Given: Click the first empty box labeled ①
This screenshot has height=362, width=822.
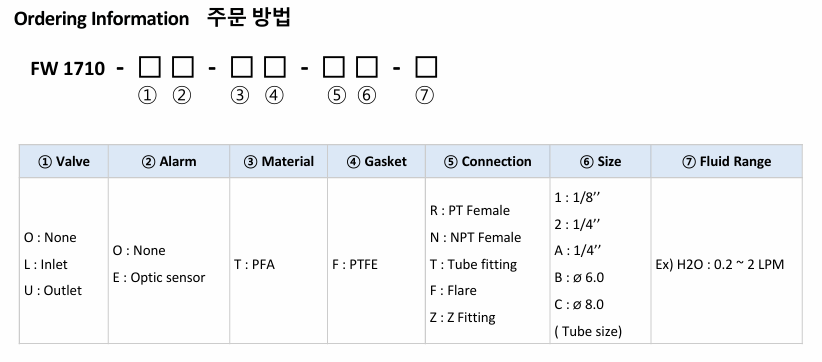Looking at the screenshot, I should [149, 68].
